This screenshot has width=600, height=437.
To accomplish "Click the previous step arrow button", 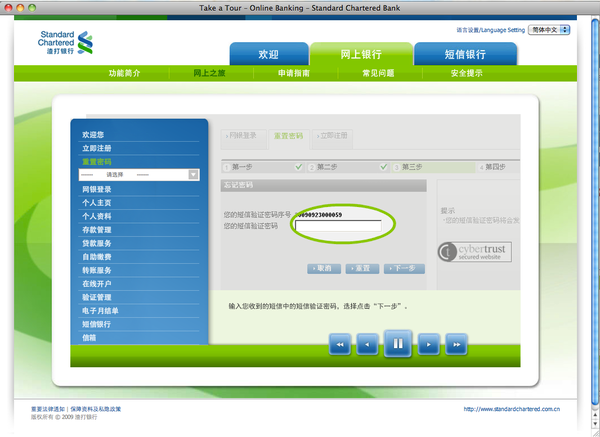I will tap(368, 345).
